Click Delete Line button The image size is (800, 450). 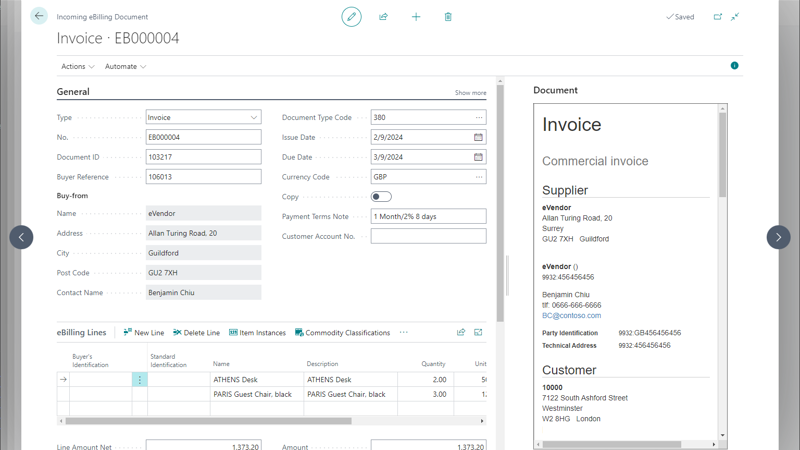[x=196, y=333]
